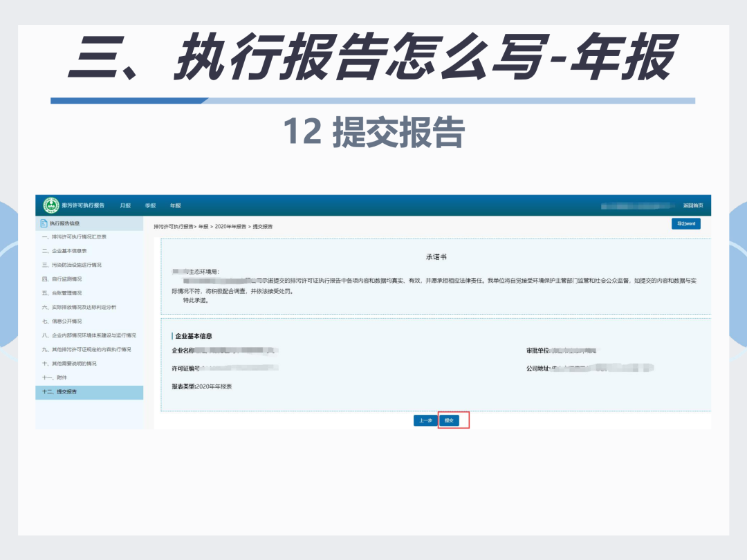747x560 pixels.
Task: Click the 特此承诺 line of text
Action: pos(196,301)
